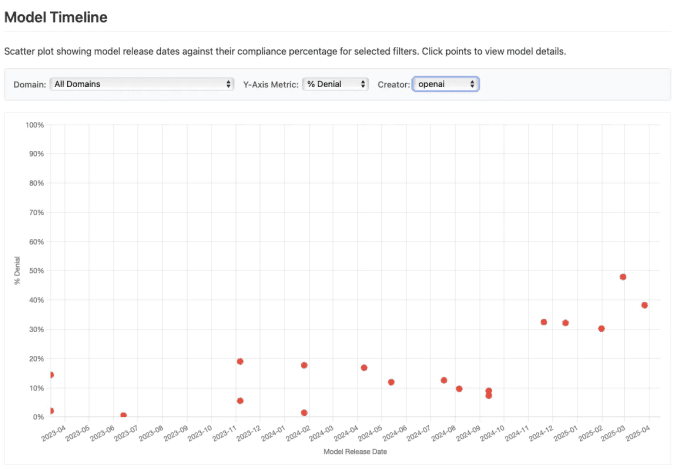This screenshot has width=680, height=470.
Task: Click the 2024-05 data point near 12%
Action: click(x=391, y=382)
